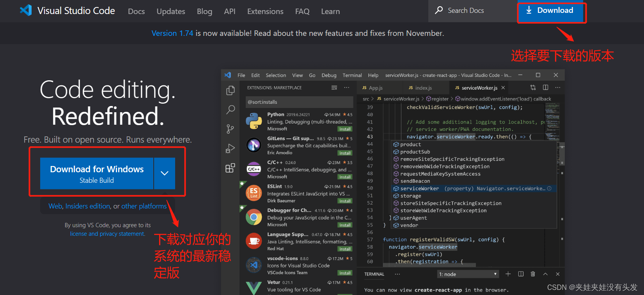Click the open changes icon in editor toolbar
The width and height of the screenshot is (644, 295).
[533, 88]
